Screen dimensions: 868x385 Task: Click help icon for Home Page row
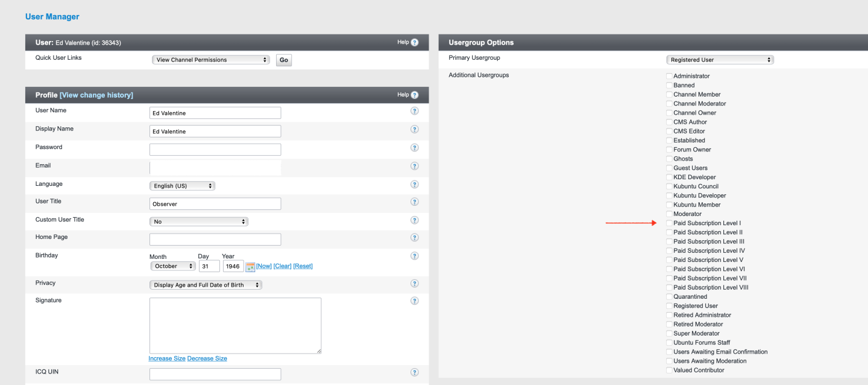415,238
